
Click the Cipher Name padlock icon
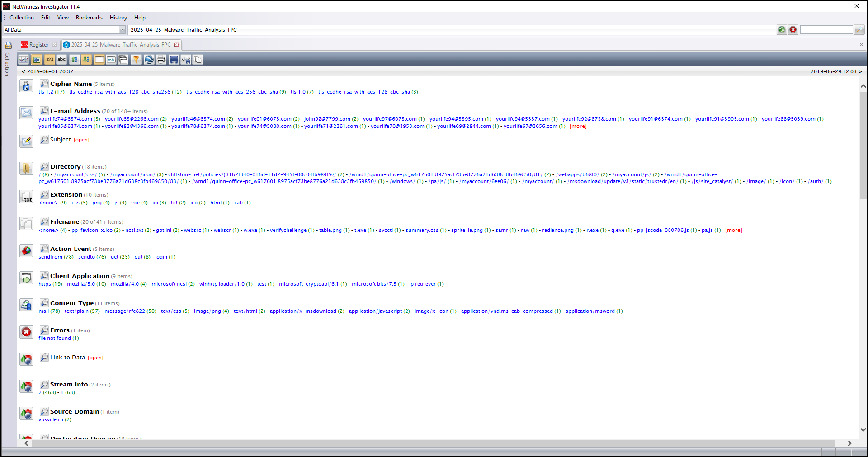pyautogui.click(x=26, y=86)
